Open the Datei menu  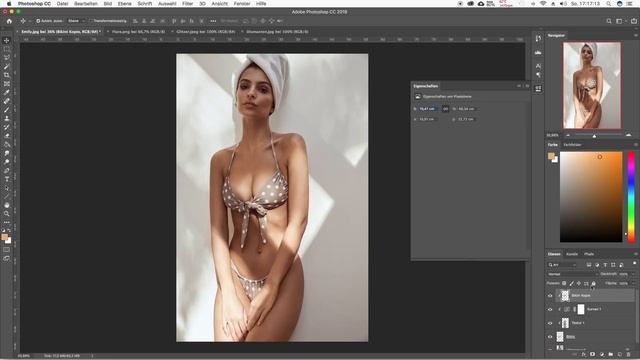pyautogui.click(x=62, y=3)
